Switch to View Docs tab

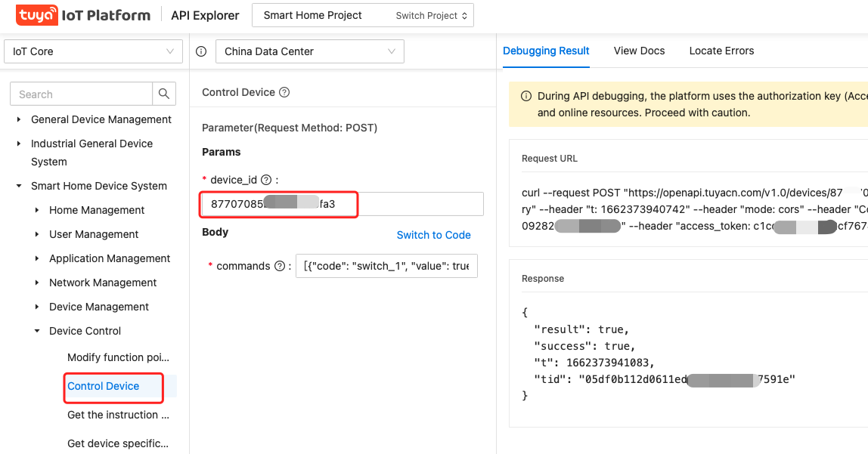coord(640,51)
